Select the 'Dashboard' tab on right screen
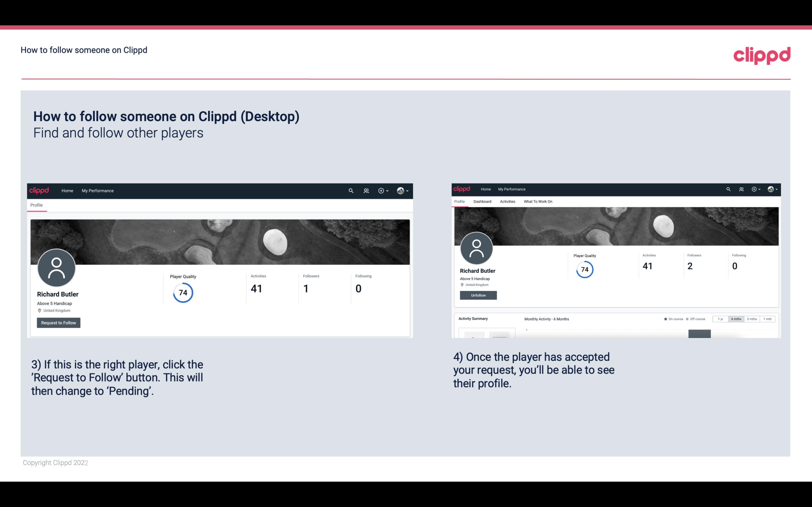812x507 pixels. click(482, 202)
